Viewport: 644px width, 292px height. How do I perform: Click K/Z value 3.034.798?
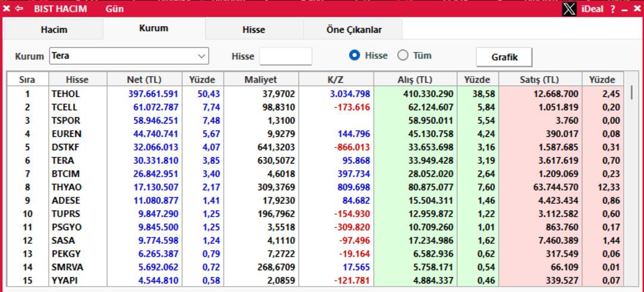click(x=349, y=94)
